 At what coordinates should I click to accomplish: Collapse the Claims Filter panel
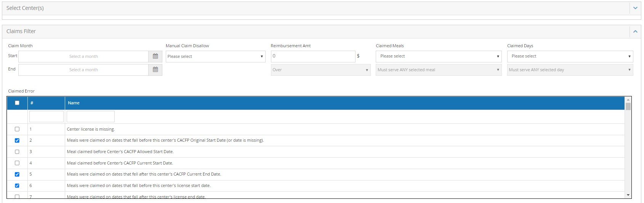[635, 32]
